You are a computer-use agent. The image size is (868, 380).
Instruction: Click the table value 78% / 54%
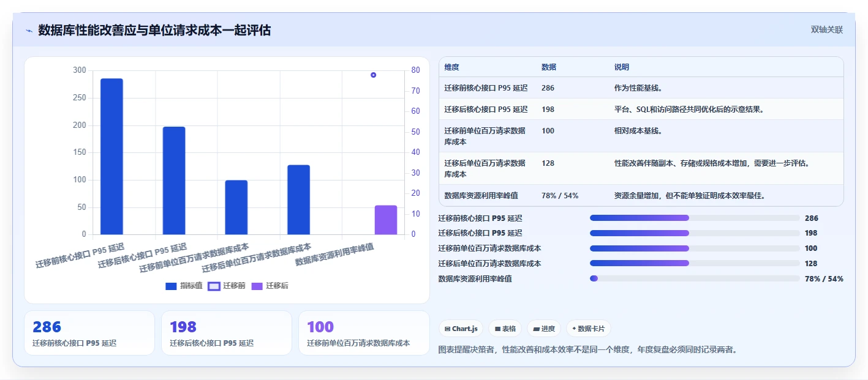click(x=560, y=196)
